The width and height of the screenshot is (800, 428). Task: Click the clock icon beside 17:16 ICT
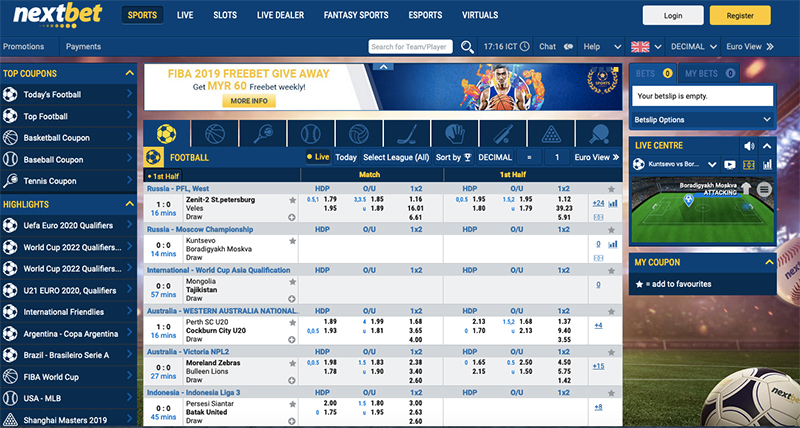(524, 46)
